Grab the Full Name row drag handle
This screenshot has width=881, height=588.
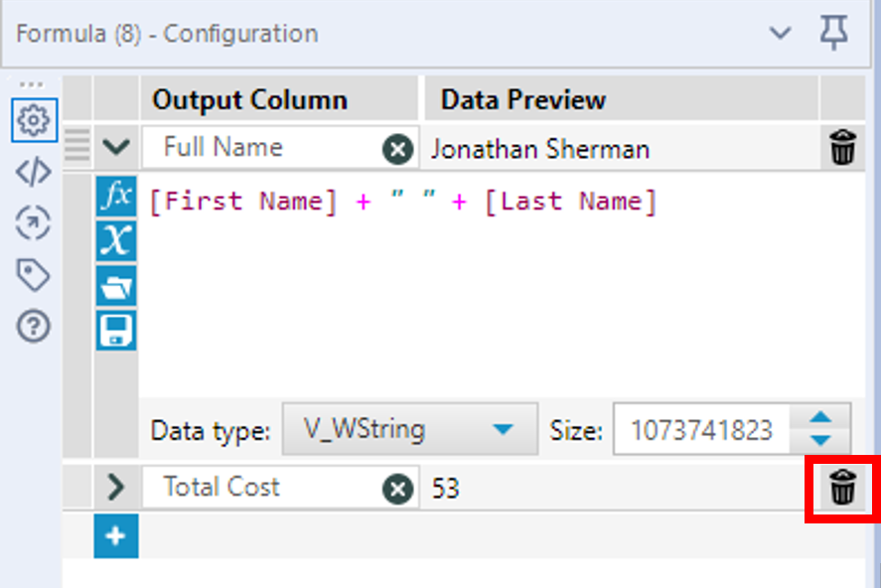click(76, 146)
